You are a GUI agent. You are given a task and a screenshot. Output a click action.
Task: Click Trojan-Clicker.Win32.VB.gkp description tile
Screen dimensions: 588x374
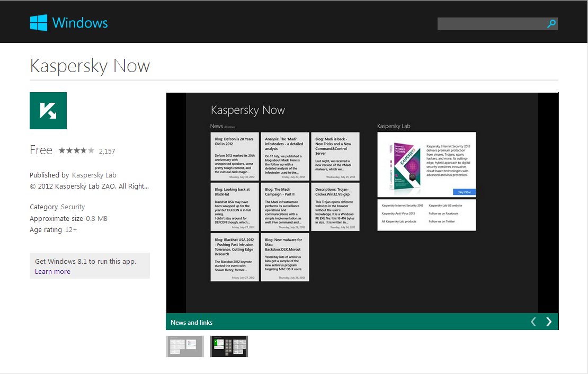(x=335, y=207)
